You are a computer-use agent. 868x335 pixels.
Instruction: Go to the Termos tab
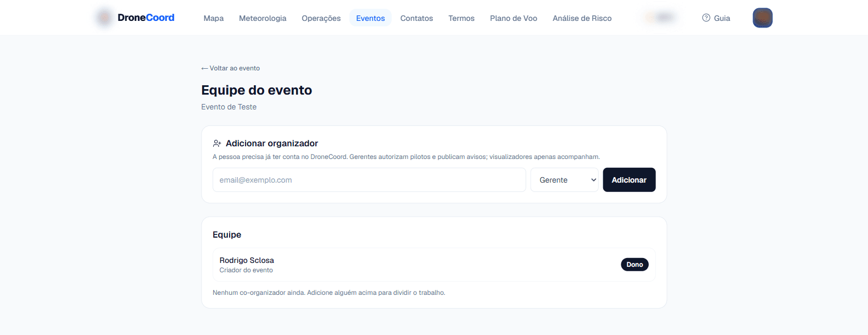coord(461,18)
